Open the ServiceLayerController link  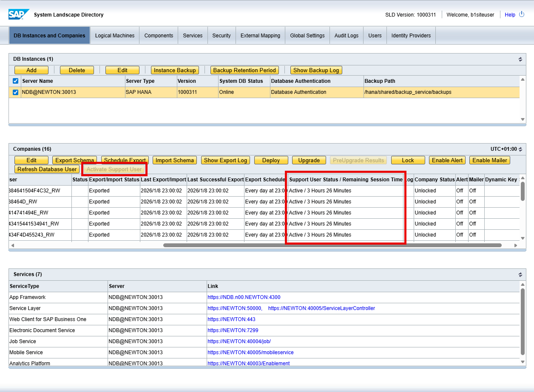[x=321, y=308]
